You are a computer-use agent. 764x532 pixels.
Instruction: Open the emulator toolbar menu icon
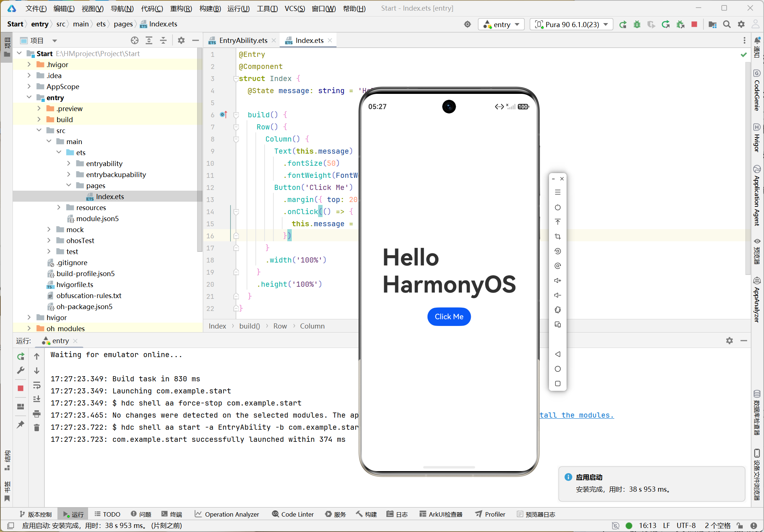tap(558, 192)
